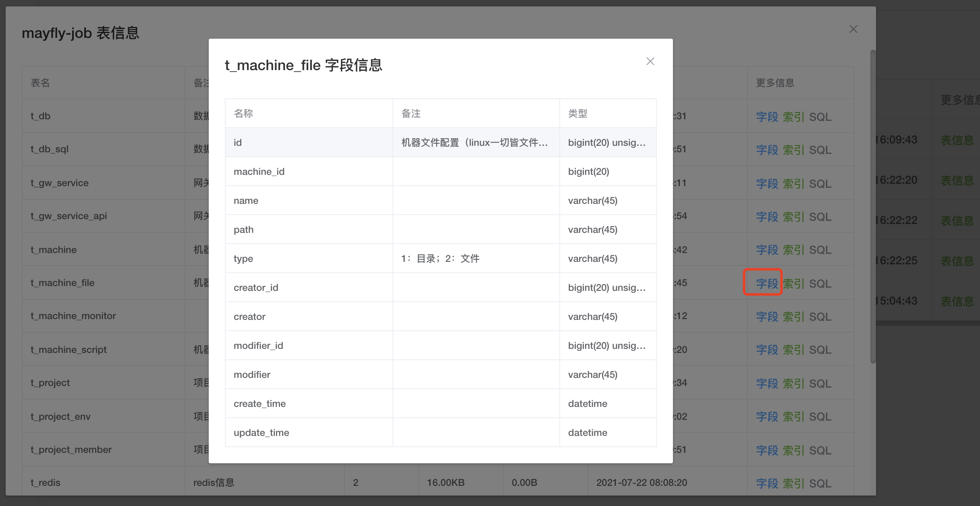Click the type remark '1：目录；2：文件'

pyautogui.click(x=440, y=259)
